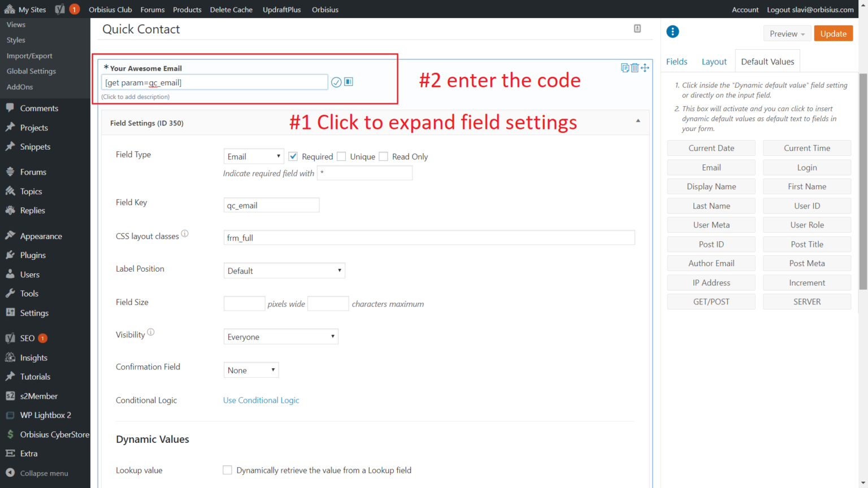
Task: Click the right-side panel scrollbar
Action: tap(863, 181)
